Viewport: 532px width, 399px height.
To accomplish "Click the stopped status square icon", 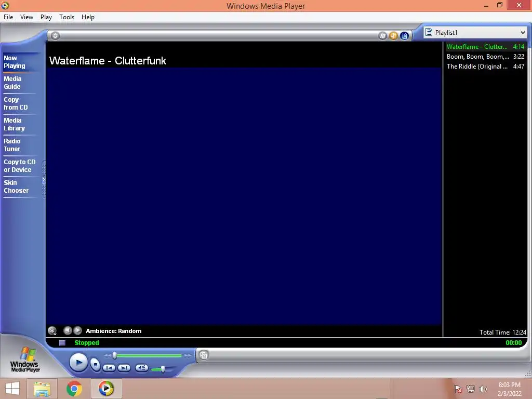I will click(62, 343).
